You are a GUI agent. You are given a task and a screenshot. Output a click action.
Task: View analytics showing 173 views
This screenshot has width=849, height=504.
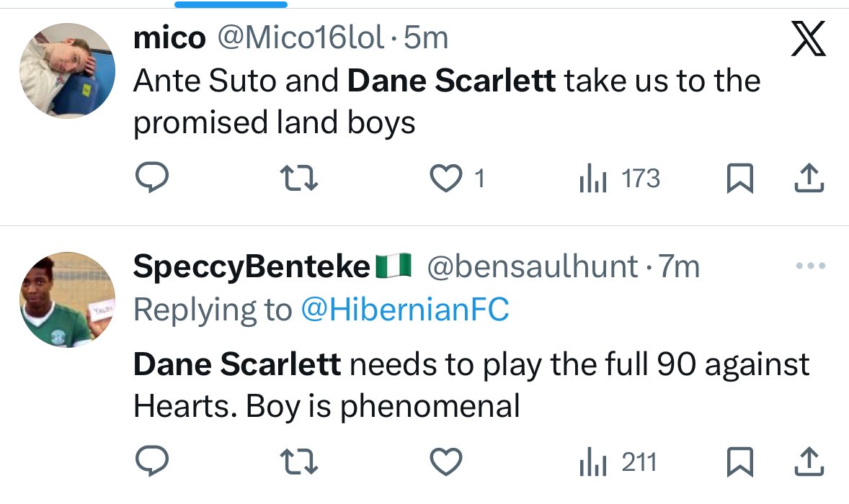[619, 179]
